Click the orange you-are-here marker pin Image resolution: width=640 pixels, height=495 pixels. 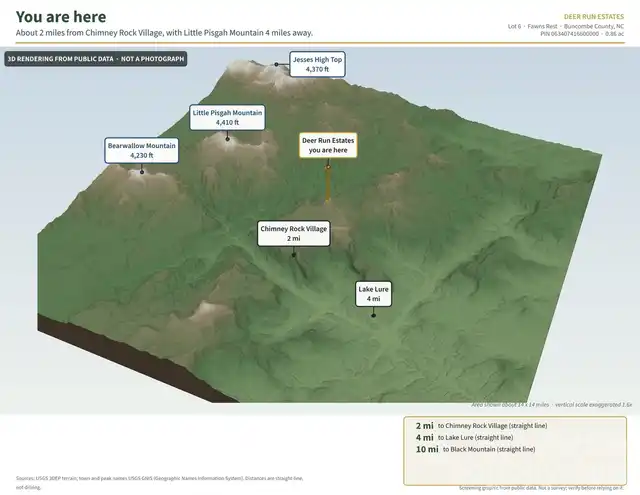point(327,184)
